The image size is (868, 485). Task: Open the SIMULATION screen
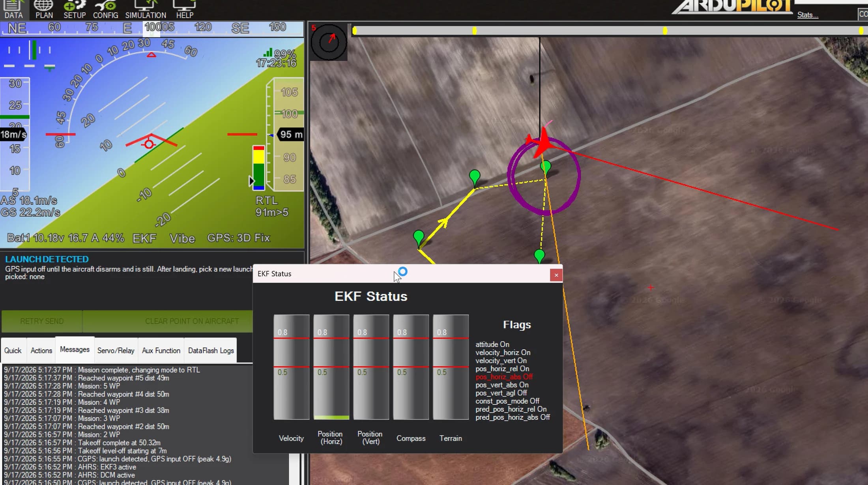pos(146,9)
